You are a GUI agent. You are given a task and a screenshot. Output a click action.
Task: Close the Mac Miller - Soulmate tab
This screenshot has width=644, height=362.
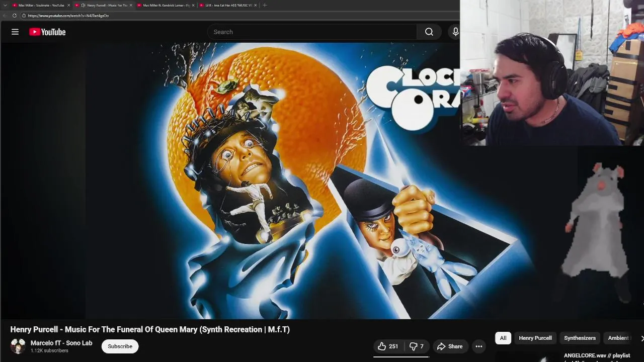[x=68, y=5]
